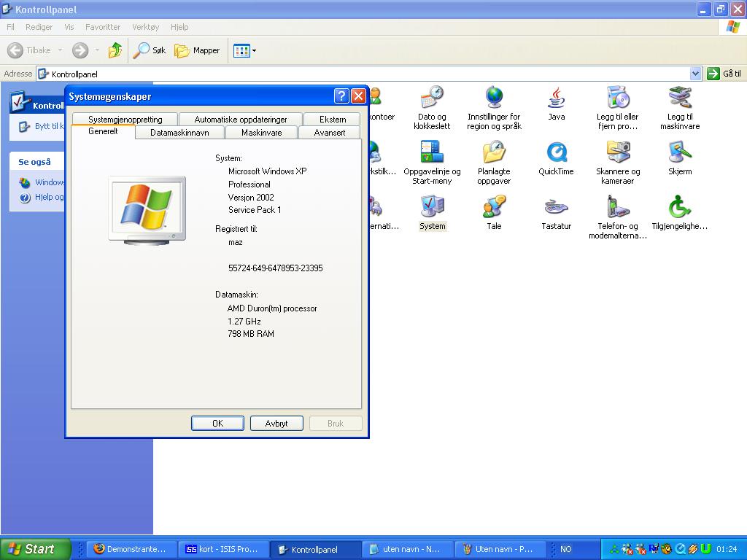The image size is (747, 560).
Task: Switch to Automatiske oppdateringer tab
Action: coord(241,119)
